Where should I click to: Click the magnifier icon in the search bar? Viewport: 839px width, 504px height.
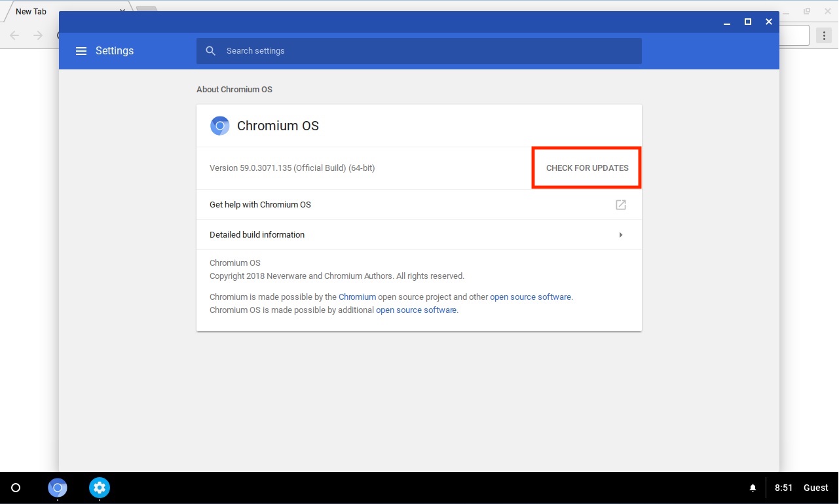click(x=211, y=51)
